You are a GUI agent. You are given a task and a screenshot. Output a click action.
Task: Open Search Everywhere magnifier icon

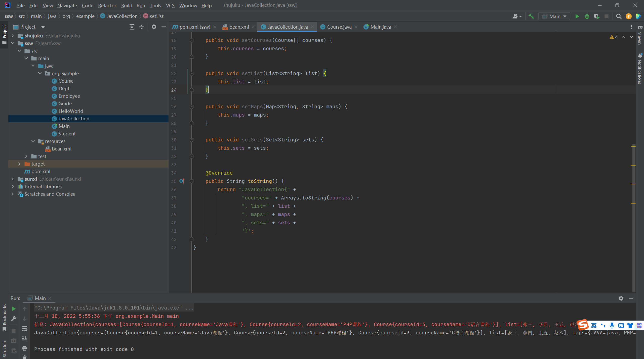[619, 16]
